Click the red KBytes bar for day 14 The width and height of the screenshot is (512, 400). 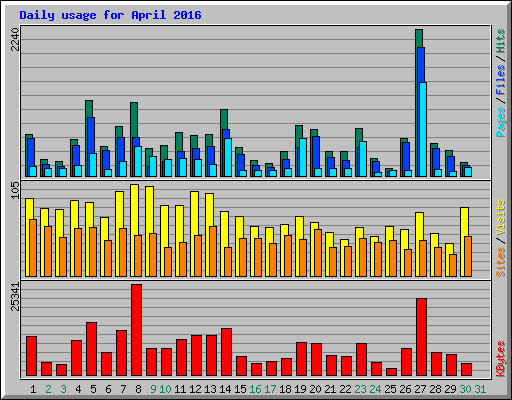pos(227,352)
